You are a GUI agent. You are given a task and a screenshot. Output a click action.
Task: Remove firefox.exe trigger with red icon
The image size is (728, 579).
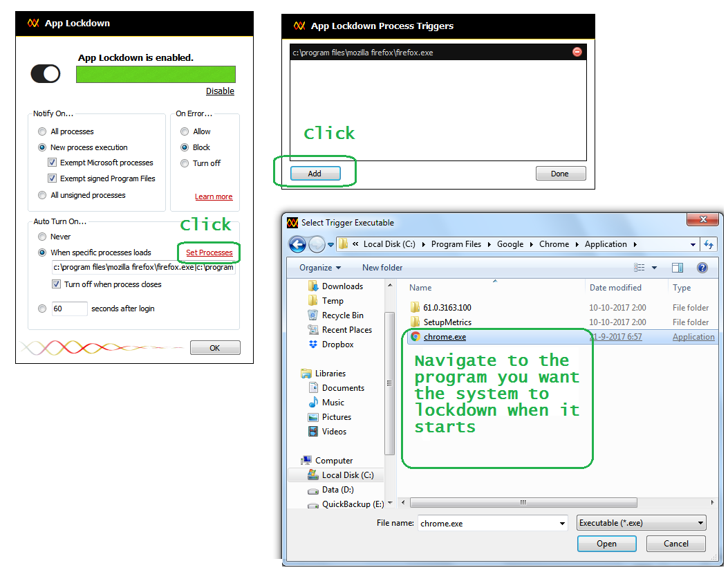point(577,52)
